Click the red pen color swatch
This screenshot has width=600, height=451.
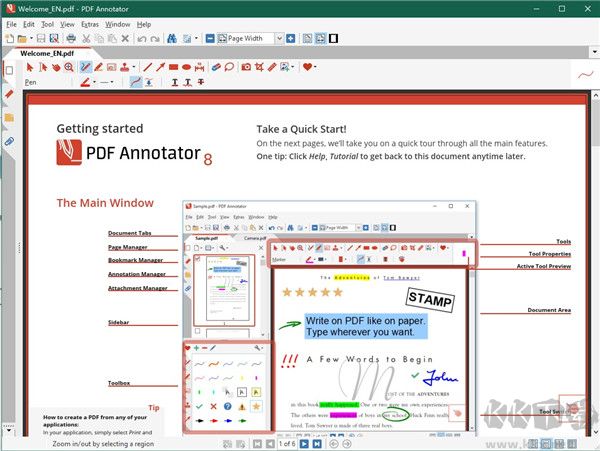pyautogui.click(x=85, y=82)
